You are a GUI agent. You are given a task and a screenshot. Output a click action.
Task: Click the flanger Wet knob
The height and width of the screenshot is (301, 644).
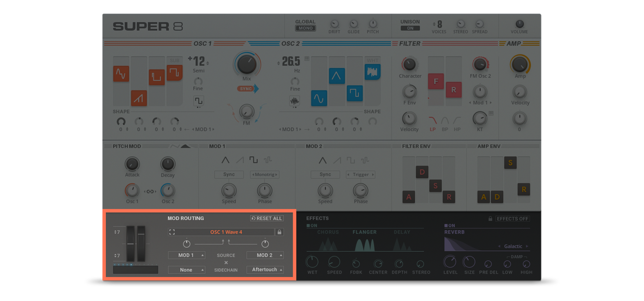pos(312,262)
